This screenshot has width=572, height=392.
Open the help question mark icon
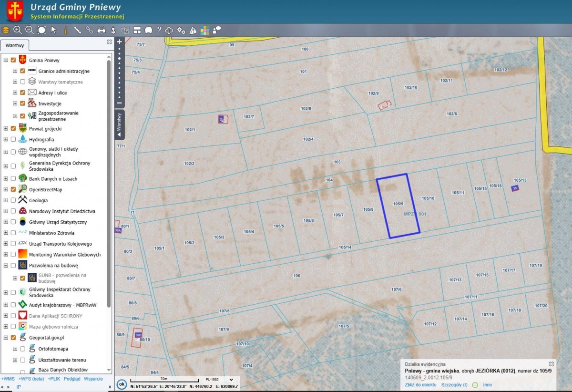pyautogui.click(x=159, y=30)
